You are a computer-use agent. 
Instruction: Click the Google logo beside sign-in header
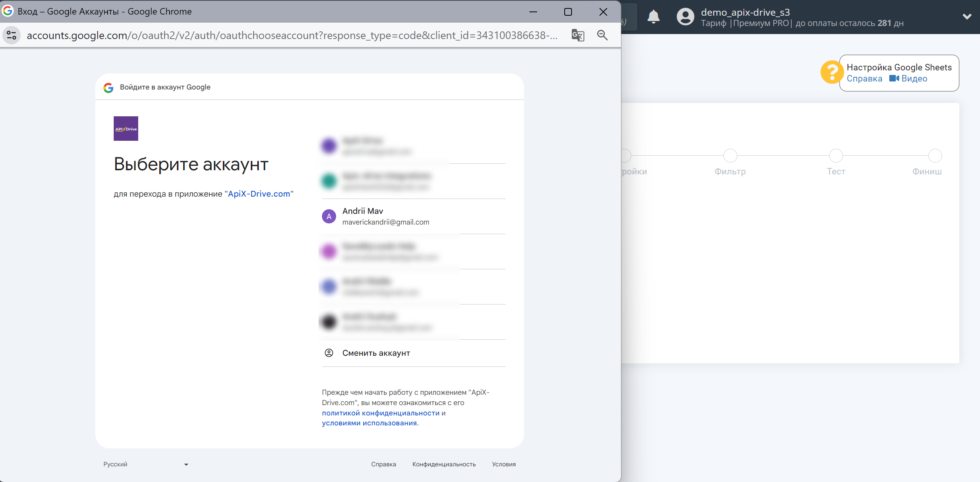point(108,88)
